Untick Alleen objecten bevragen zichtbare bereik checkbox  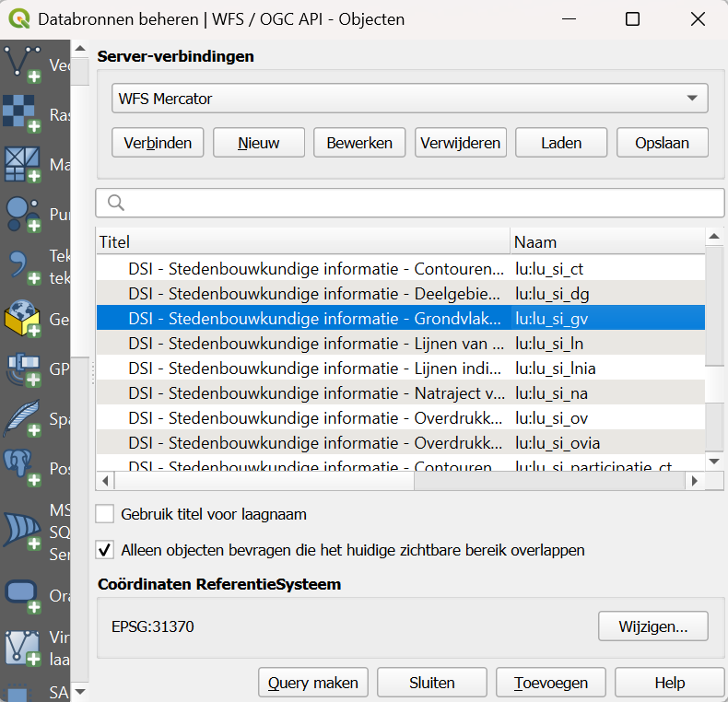click(105, 550)
